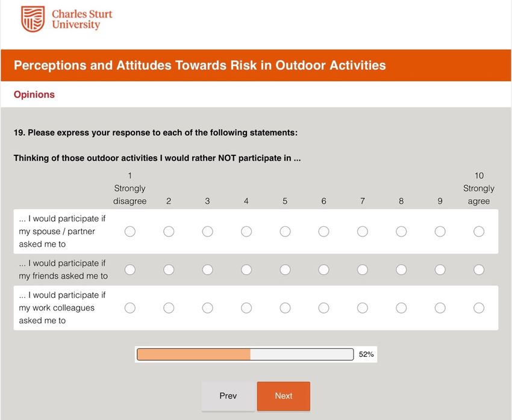Image resolution: width=512 pixels, height=420 pixels.
Task: Click the Next button
Action: coord(284,396)
